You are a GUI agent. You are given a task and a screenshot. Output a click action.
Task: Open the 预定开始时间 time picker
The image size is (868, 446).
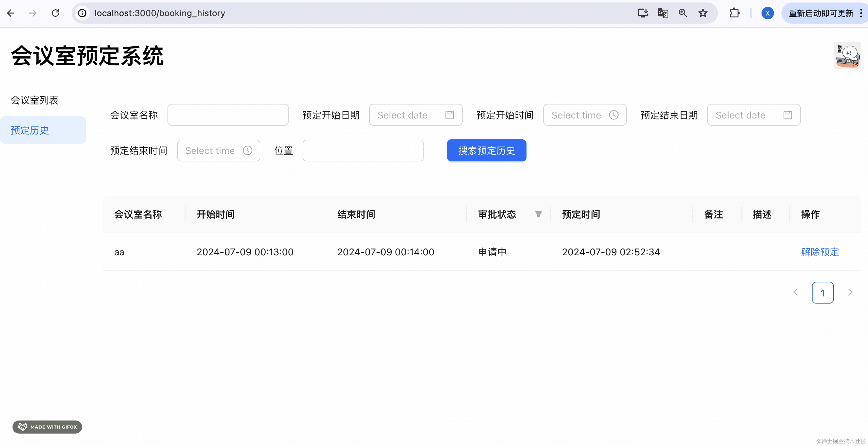584,115
